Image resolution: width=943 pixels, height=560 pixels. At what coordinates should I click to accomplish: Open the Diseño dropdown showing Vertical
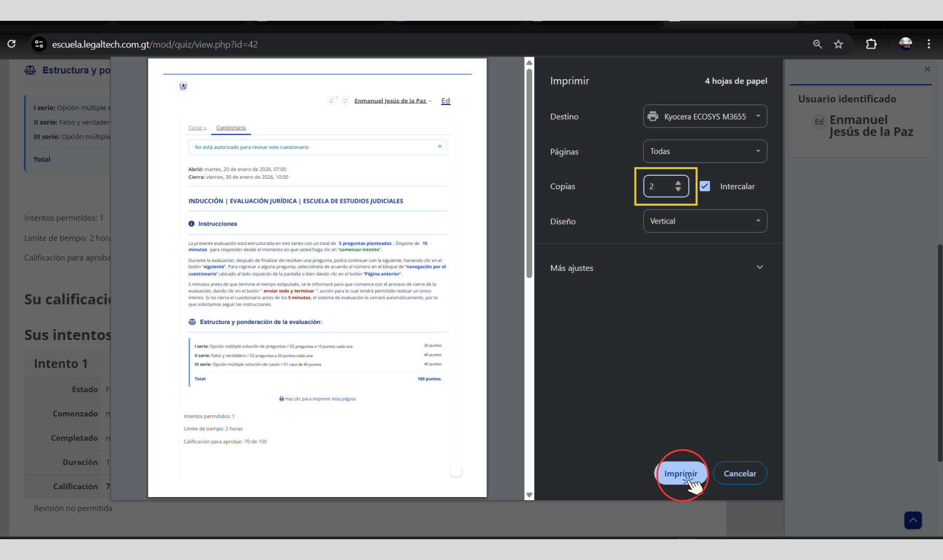click(x=705, y=221)
